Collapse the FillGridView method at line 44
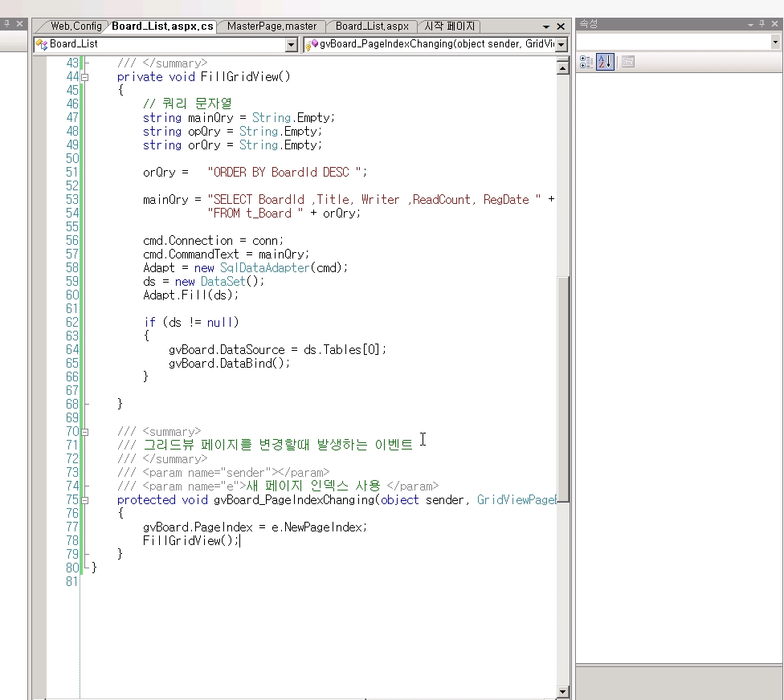784x700 pixels. coord(85,77)
